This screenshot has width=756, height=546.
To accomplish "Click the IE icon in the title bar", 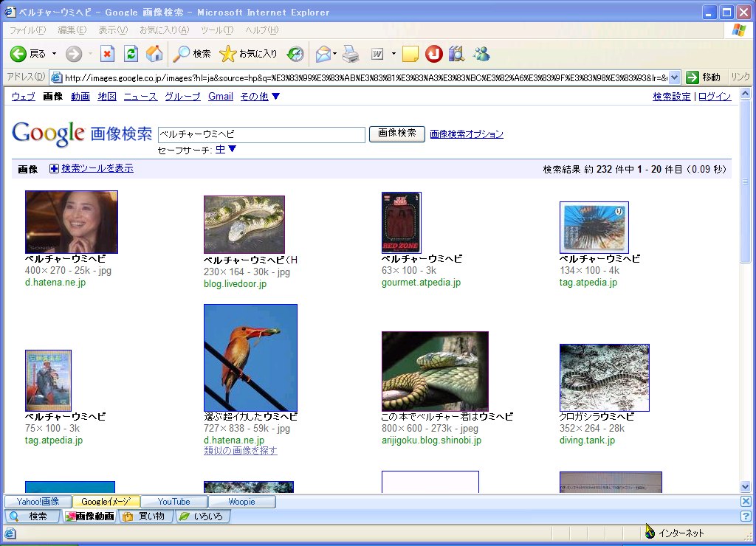I will 10,12.
